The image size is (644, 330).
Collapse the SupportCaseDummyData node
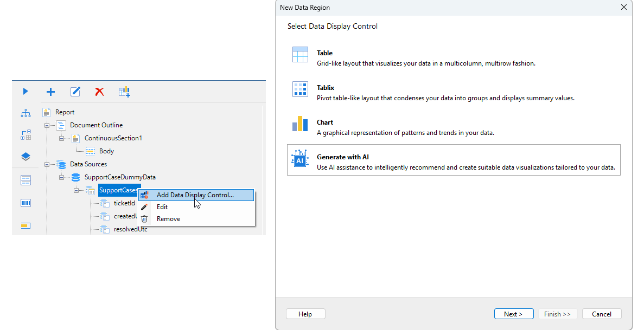(x=62, y=177)
